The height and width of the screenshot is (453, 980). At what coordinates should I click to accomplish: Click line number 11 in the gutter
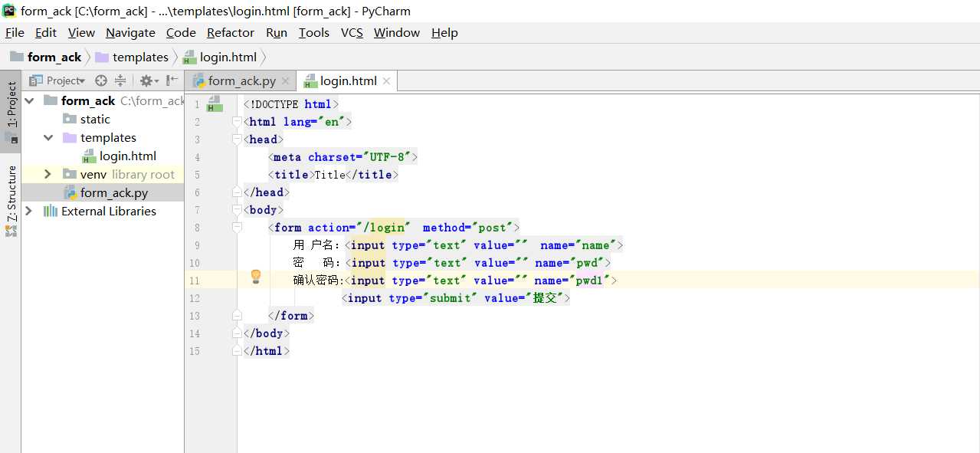(x=195, y=281)
